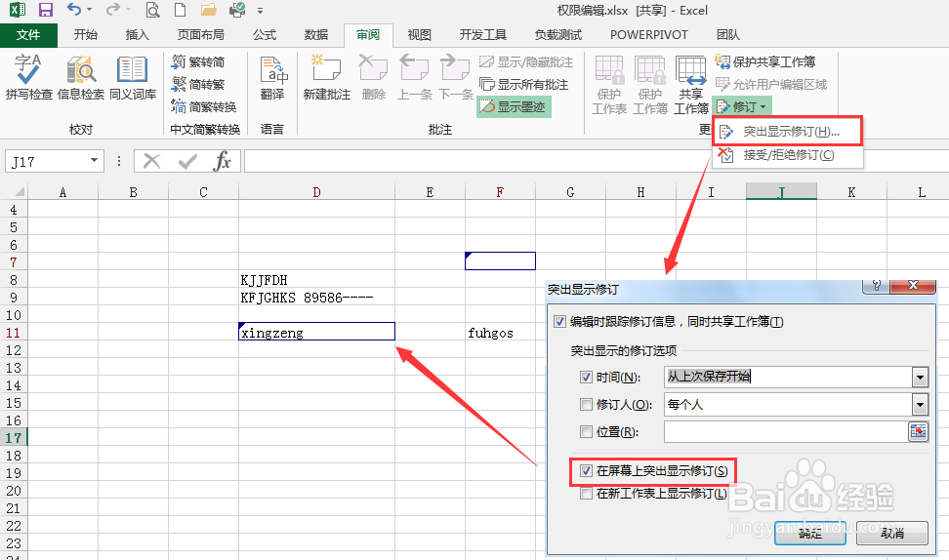Image resolution: width=949 pixels, height=560 pixels.
Task: Expand the 时间 dropdown arrow
Action: [x=920, y=378]
